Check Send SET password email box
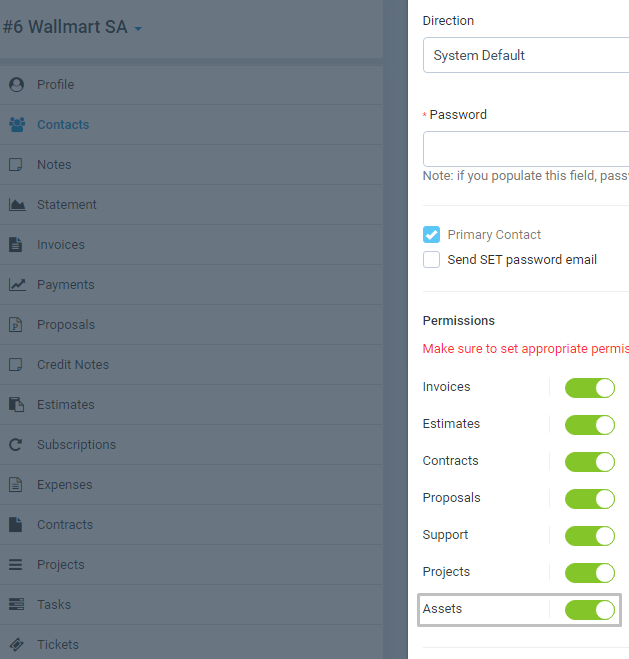The height and width of the screenshot is (659, 629). pos(432,260)
